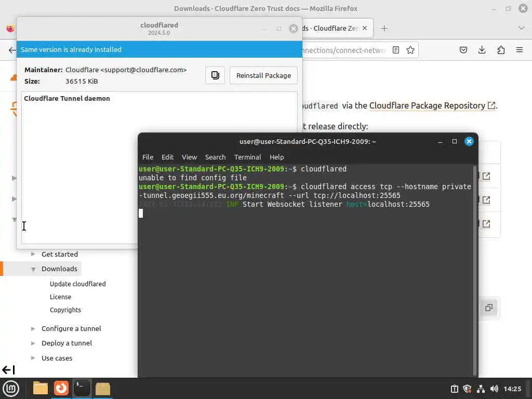Click the Cloudflare Tunnel daemon description text
This screenshot has width=532, height=399.
pos(67,98)
